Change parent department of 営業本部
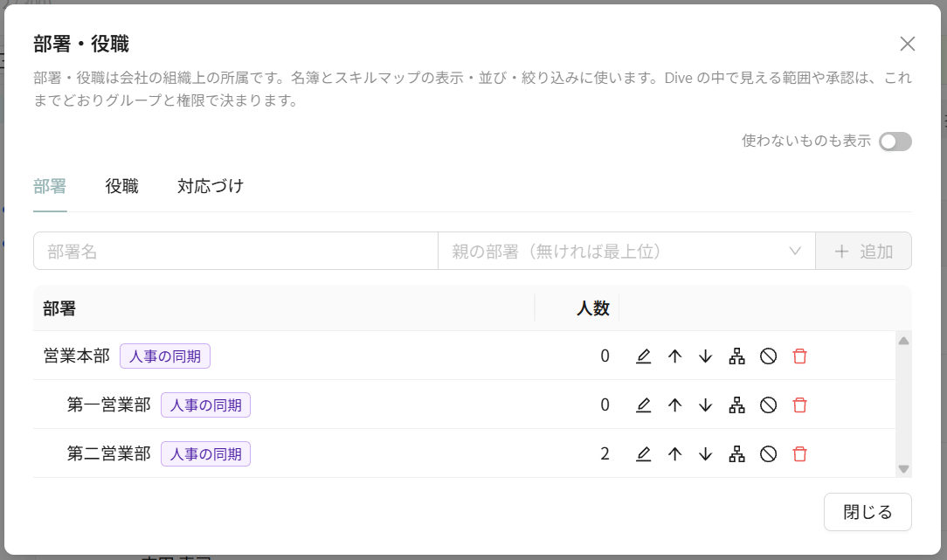This screenshot has height=560, width=947. point(736,356)
